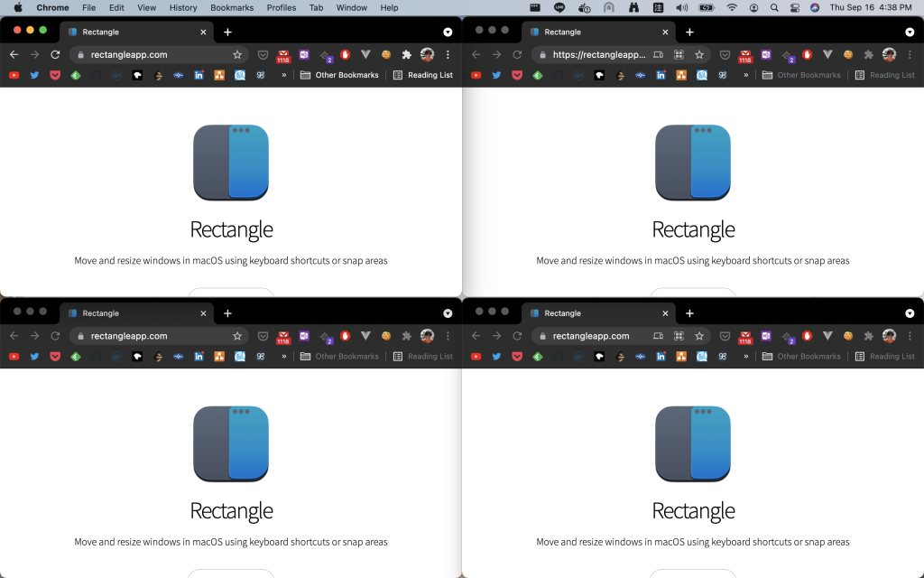Open the Pocket bookmark in top-right window

[517, 75]
